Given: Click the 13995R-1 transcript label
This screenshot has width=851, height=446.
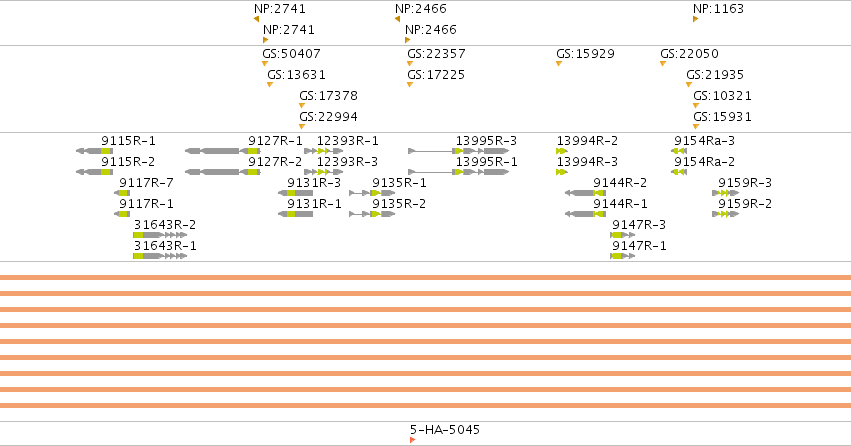Looking at the screenshot, I should tap(486, 162).
